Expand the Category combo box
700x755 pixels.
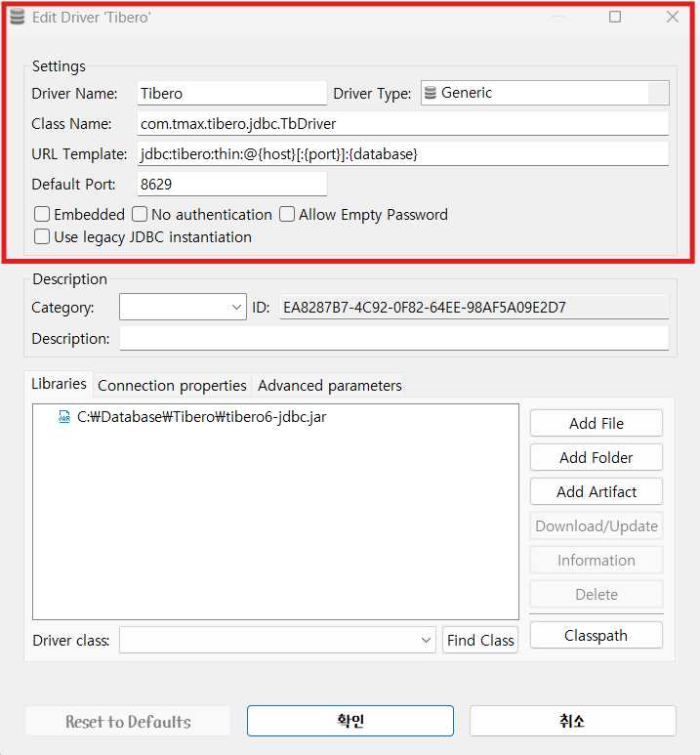click(x=183, y=308)
